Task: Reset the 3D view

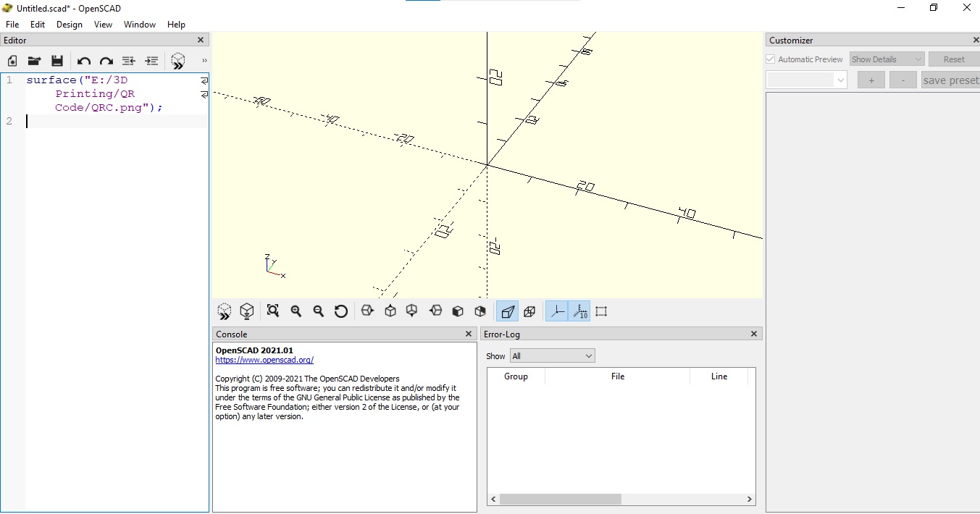Action: [340, 311]
